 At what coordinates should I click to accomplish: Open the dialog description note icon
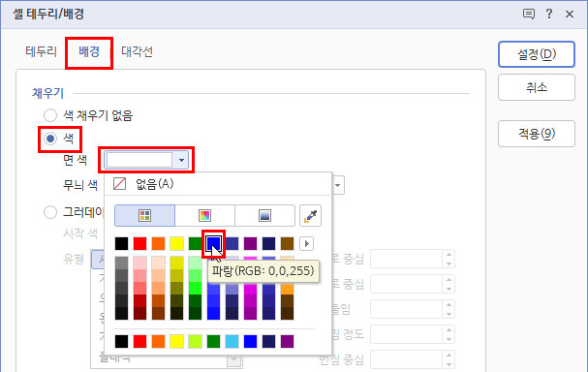528,15
